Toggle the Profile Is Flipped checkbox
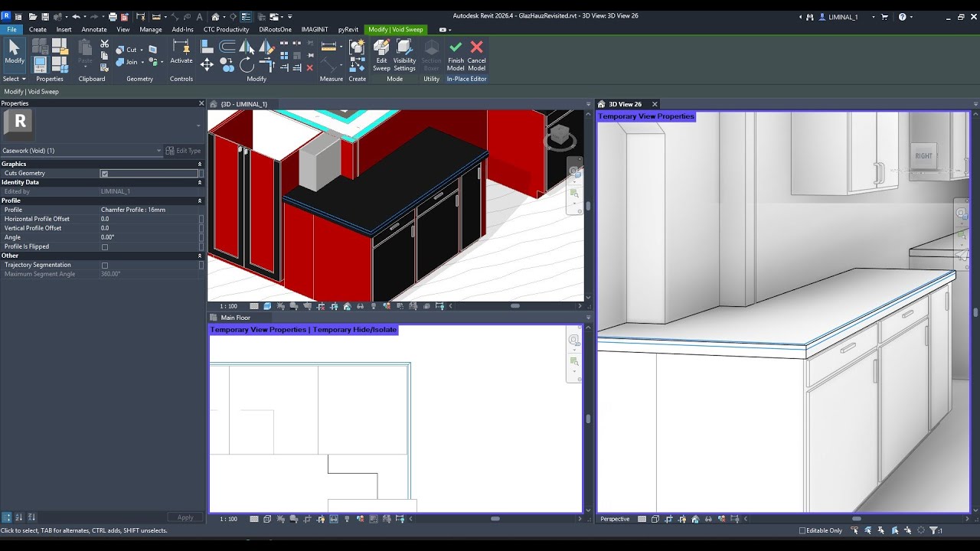 [105, 247]
